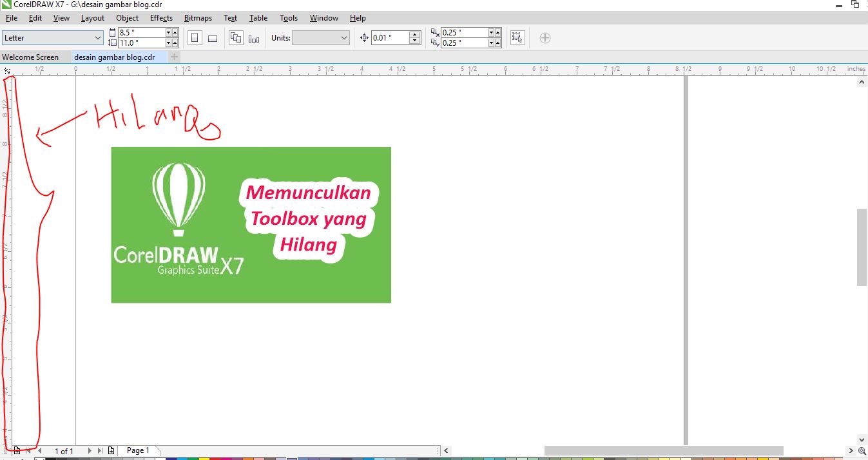This screenshot has height=460, width=868.
Task: Open the zoom navigator magnifier icon
Action: (862, 451)
